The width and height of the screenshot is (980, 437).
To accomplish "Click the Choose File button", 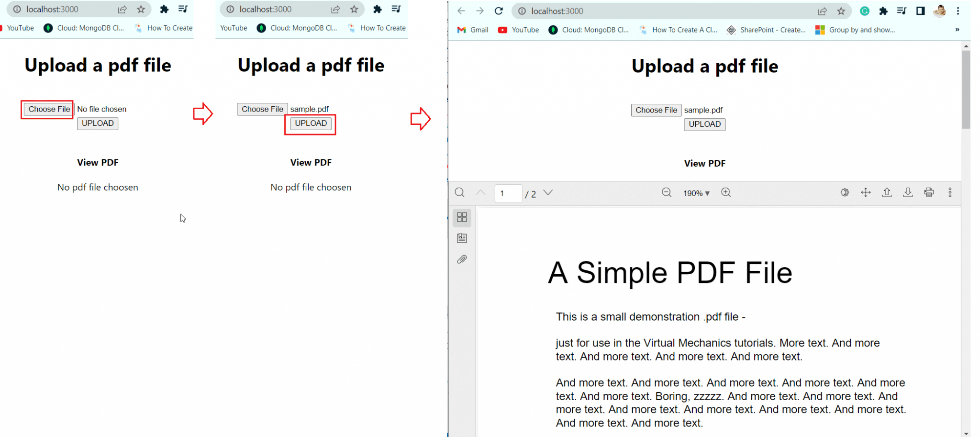I will [656, 110].
